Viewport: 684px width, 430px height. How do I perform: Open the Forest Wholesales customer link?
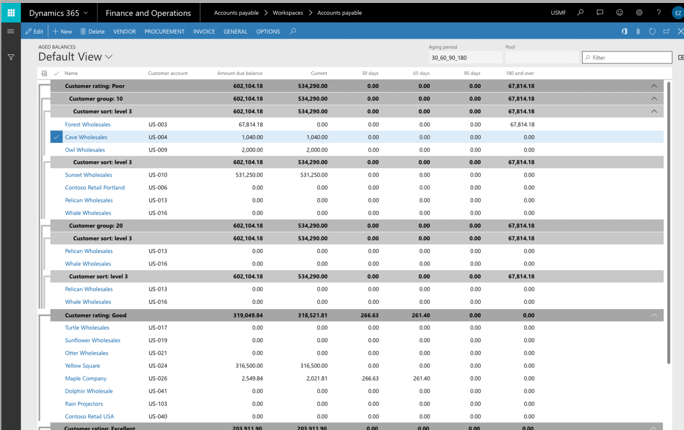tap(88, 125)
